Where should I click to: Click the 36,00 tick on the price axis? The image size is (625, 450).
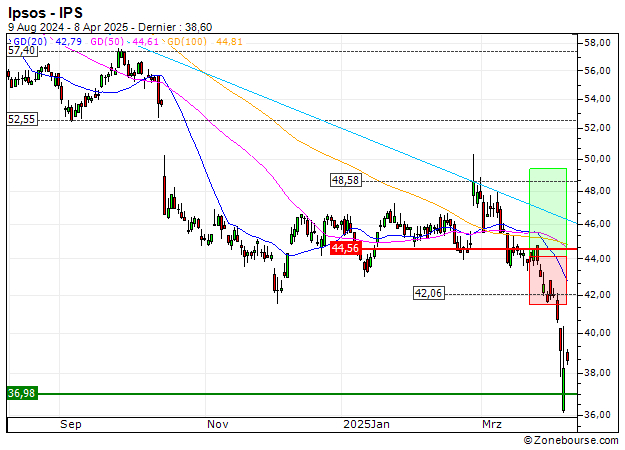coord(597,415)
